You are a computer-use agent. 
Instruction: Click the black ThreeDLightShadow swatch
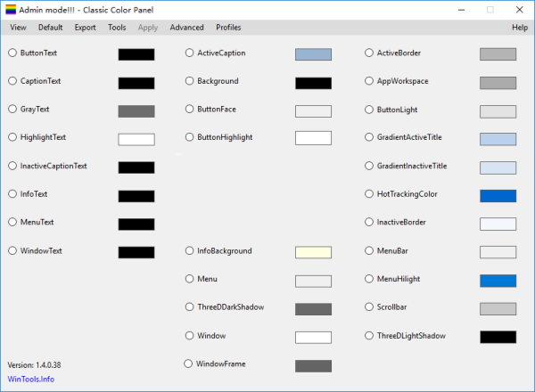[498, 337]
